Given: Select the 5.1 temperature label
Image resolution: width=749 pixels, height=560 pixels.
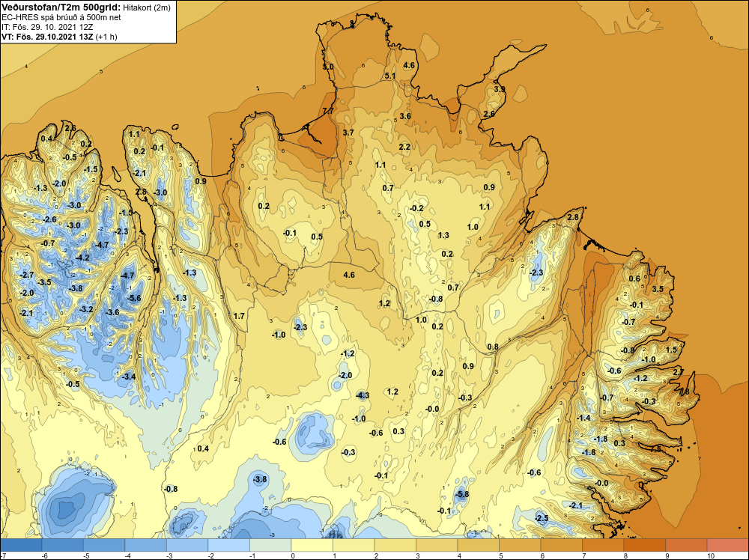Looking at the screenshot, I should pos(389,76).
